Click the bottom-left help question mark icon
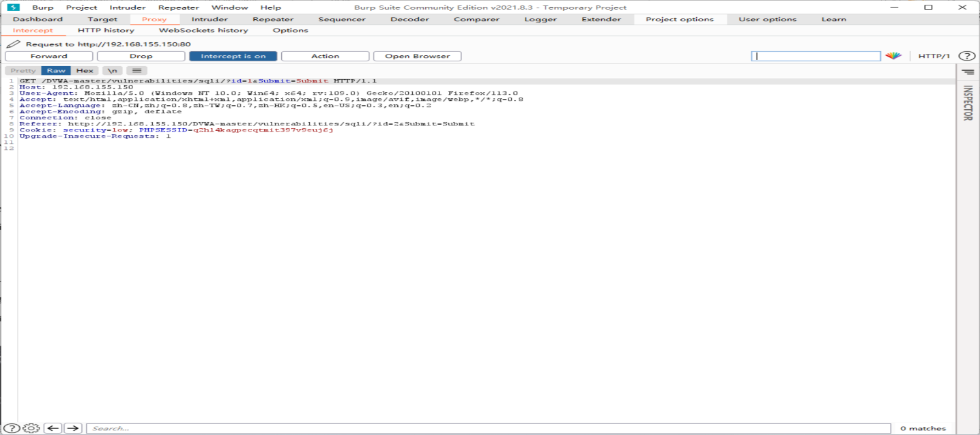The width and height of the screenshot is (980, 435). point(12,428)
